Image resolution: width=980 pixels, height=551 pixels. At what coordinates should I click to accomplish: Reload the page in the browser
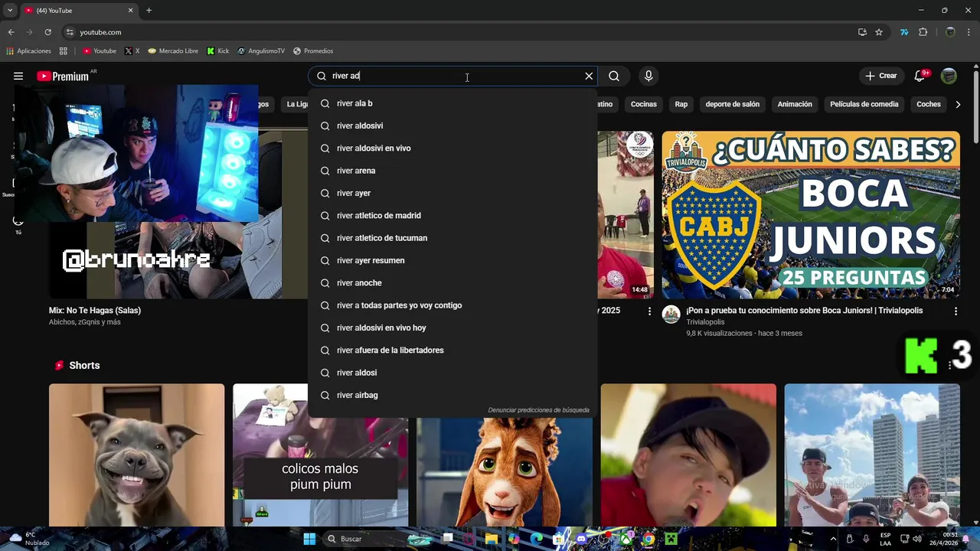coord(47,32)
